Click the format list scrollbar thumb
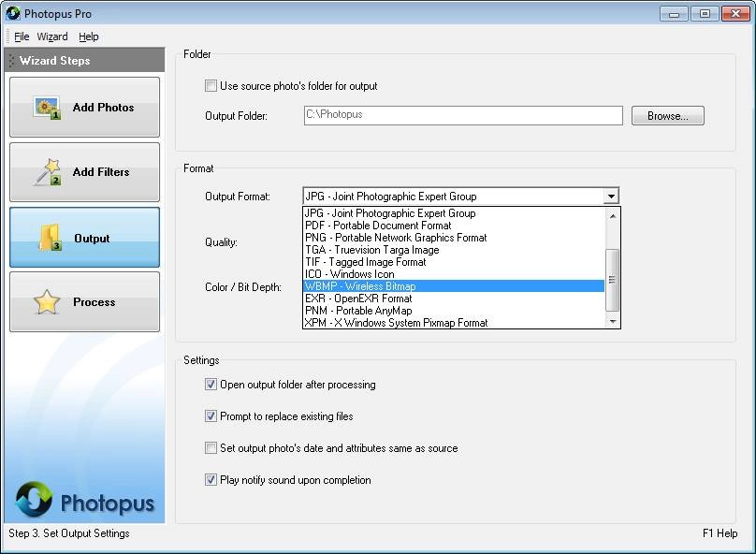 pos(612,280)
